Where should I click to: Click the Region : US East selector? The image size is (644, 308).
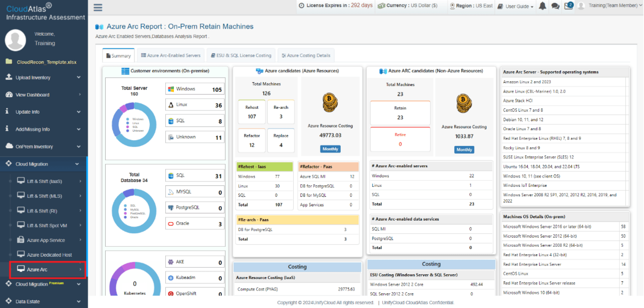471,6
